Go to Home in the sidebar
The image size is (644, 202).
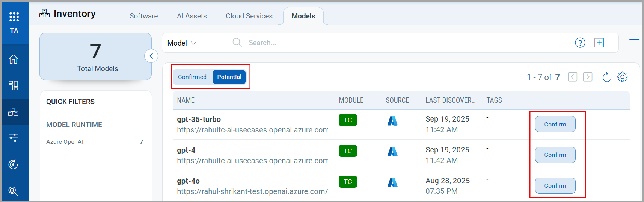click(x=14, y=59)
